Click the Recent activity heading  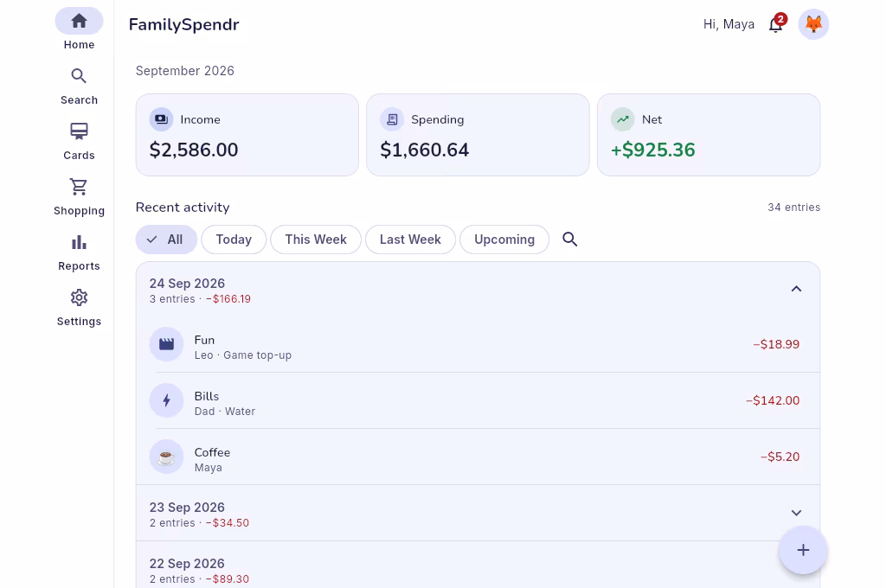(183, 208)
